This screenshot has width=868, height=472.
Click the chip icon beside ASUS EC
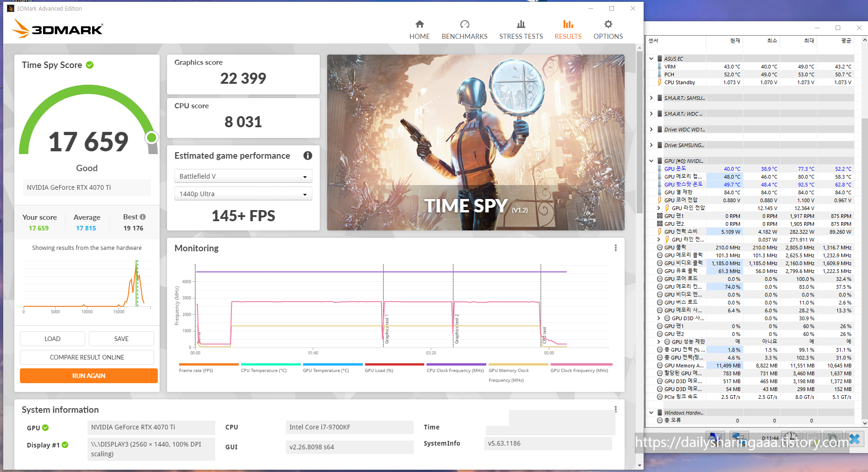660,59
